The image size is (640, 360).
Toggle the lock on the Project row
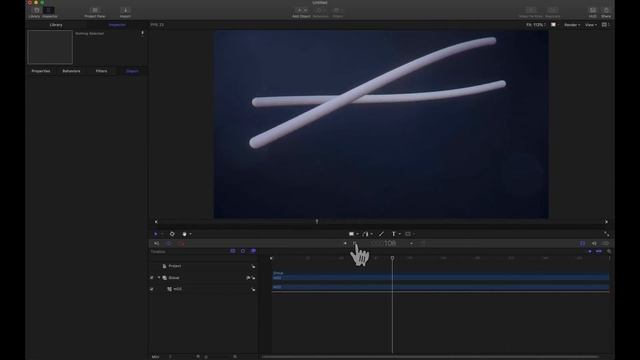253,266
